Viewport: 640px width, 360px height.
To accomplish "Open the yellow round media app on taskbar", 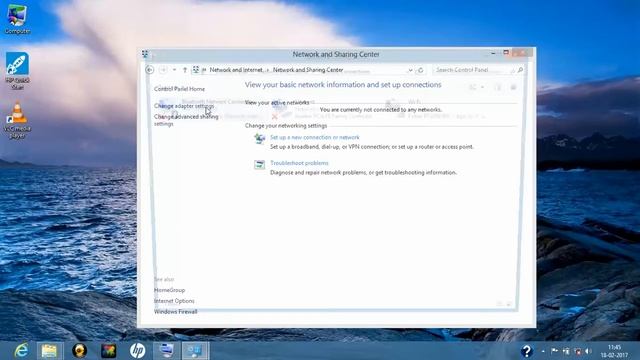I will (x=79, y=351).
